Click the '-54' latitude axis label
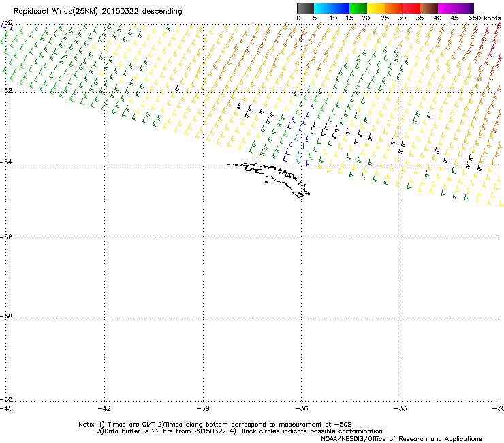The image size is (504, 443). coord(6,162)
